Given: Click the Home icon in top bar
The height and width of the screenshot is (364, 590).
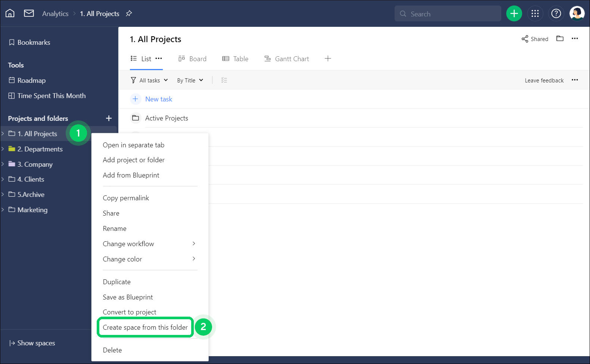Looking at the screenshot, I should click(x=10, y=13).
